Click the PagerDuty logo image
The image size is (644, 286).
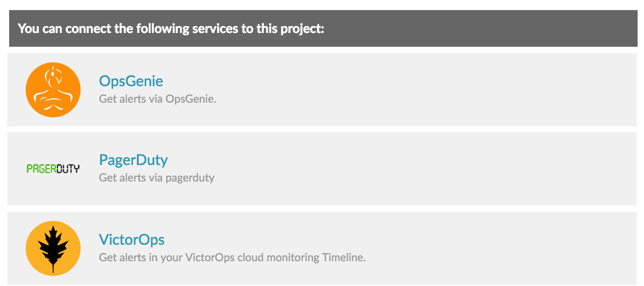coord(53,169)
